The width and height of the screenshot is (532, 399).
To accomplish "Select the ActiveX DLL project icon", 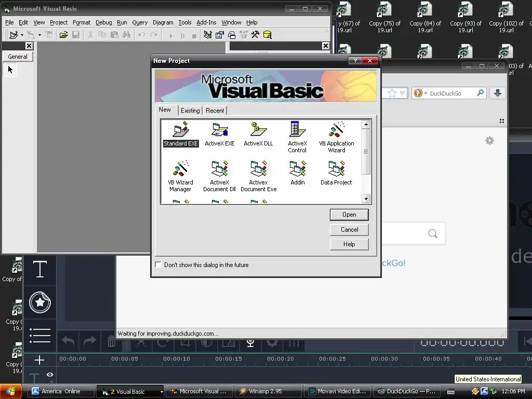I will pyautogui.click(x=258, y=129).
